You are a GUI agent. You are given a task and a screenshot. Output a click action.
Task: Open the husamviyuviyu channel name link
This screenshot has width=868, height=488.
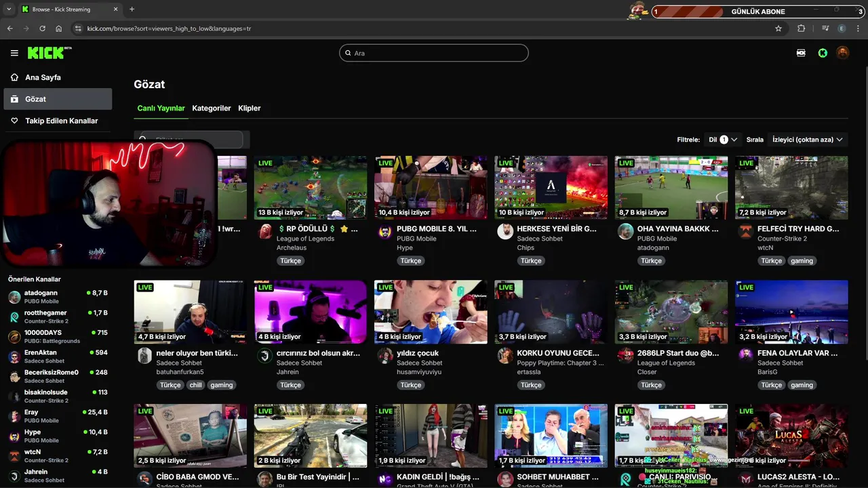pos(419,372)
